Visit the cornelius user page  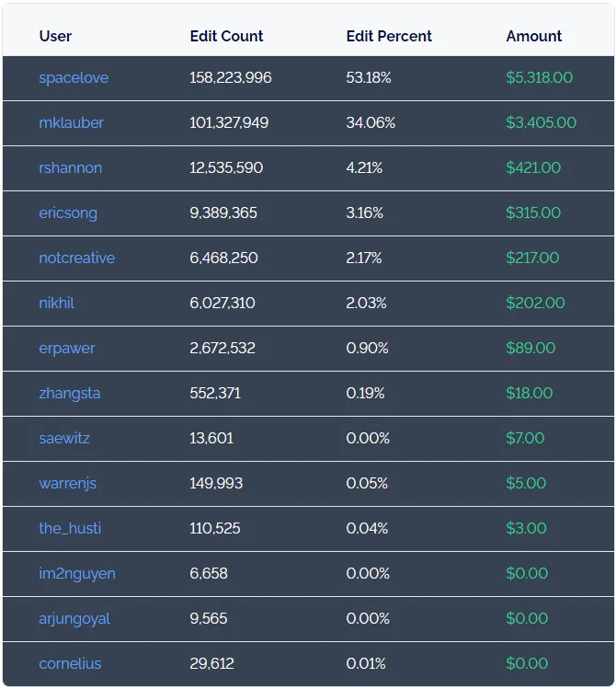tap(70, 664)
